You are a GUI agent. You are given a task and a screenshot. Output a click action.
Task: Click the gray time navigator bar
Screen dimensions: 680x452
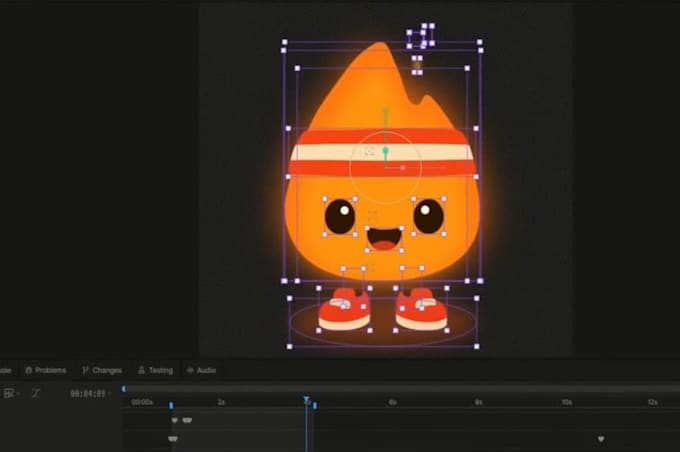coord(402,389)
